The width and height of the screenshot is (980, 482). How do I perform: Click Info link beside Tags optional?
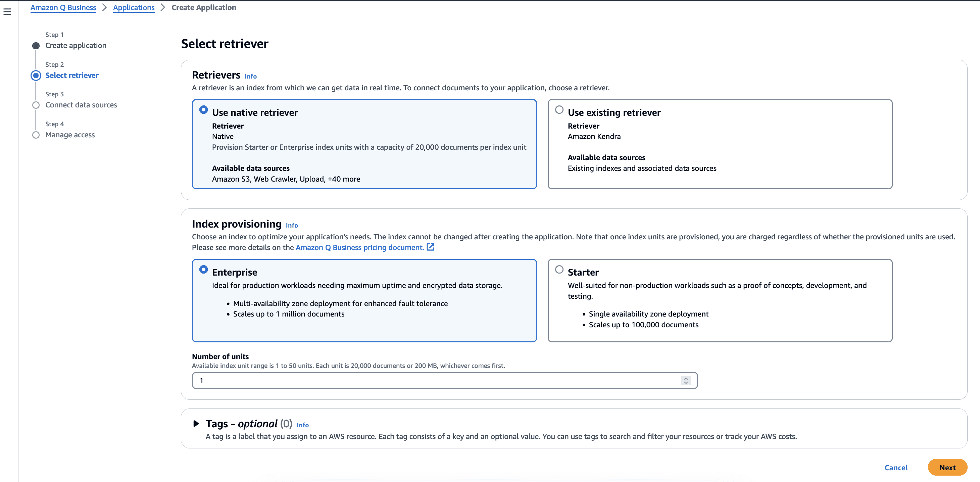[302, 425]
